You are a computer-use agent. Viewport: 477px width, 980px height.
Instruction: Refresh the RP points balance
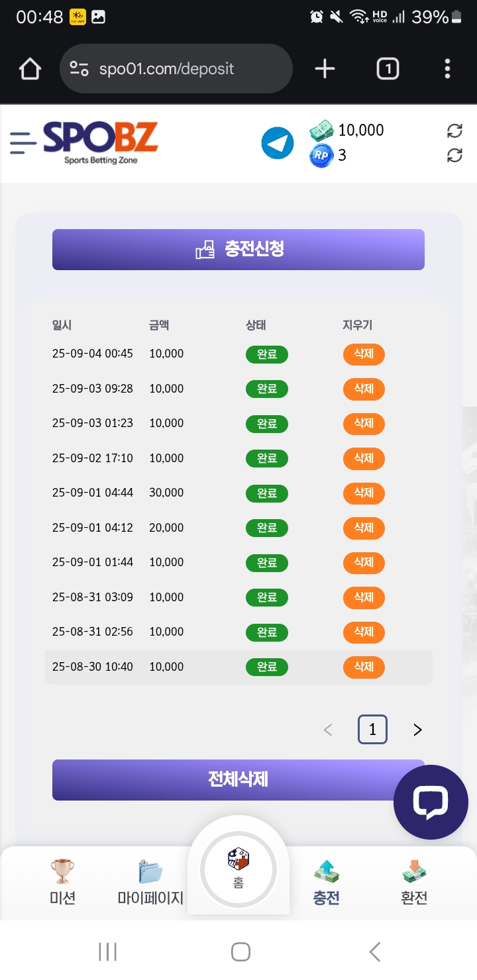454,156
